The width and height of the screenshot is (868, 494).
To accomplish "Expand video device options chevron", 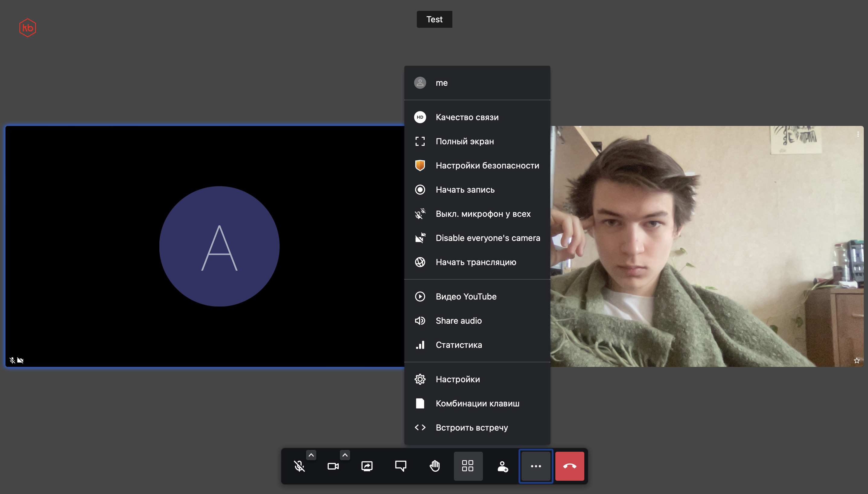I will tap(345, 455).
